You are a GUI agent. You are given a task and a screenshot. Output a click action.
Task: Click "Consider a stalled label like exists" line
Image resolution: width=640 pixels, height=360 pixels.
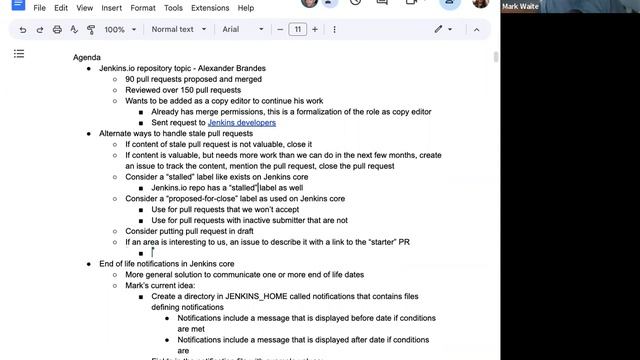217,177
